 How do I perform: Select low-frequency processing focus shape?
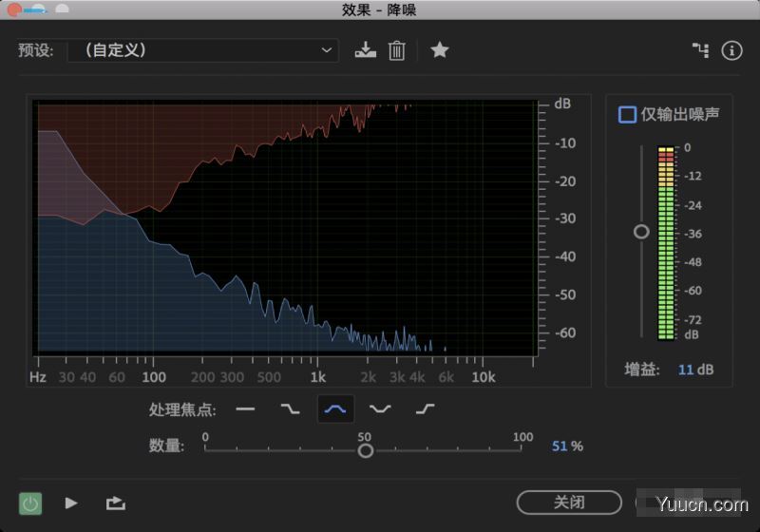pyautogui.click(x=291, y=408)
